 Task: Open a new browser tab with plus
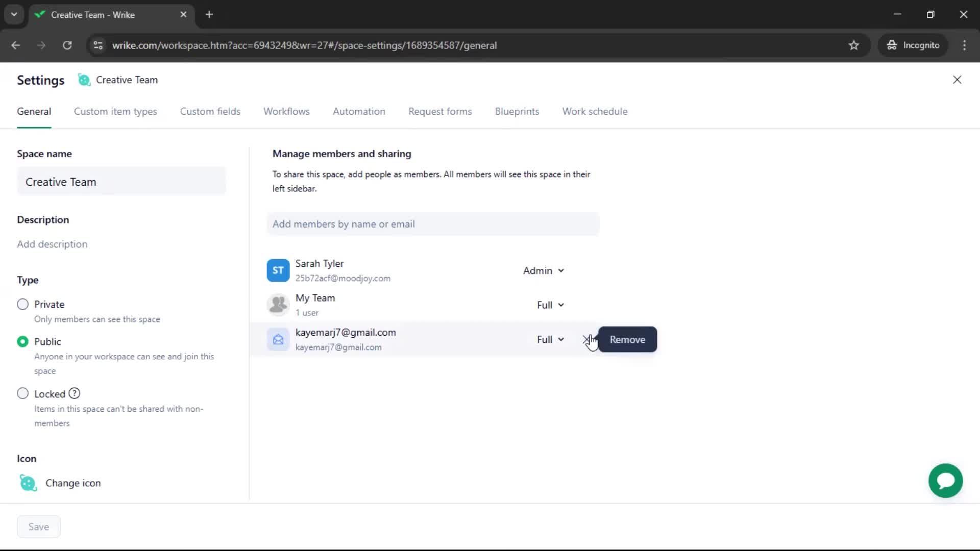click(209, 14)
